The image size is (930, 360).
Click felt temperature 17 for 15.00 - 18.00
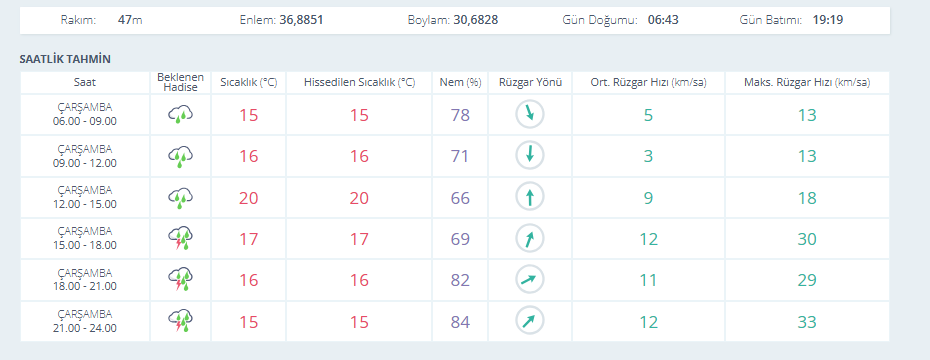click(359, 239)
